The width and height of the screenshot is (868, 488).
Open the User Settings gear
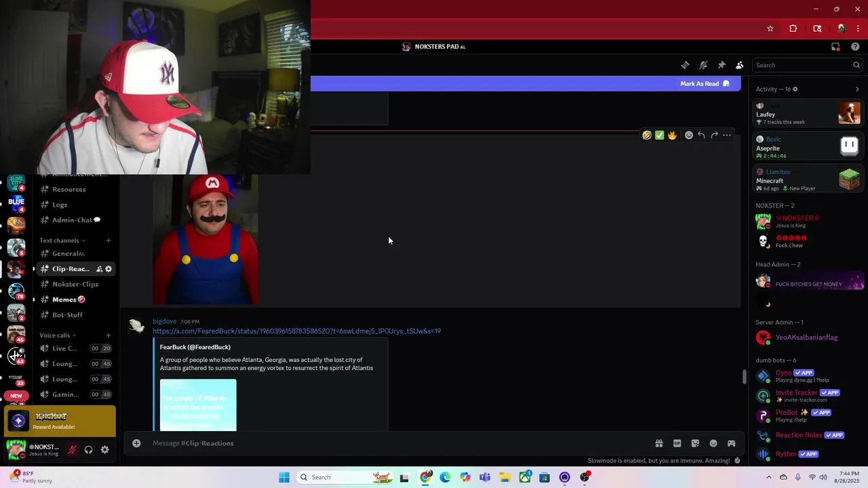click(105, 450)
